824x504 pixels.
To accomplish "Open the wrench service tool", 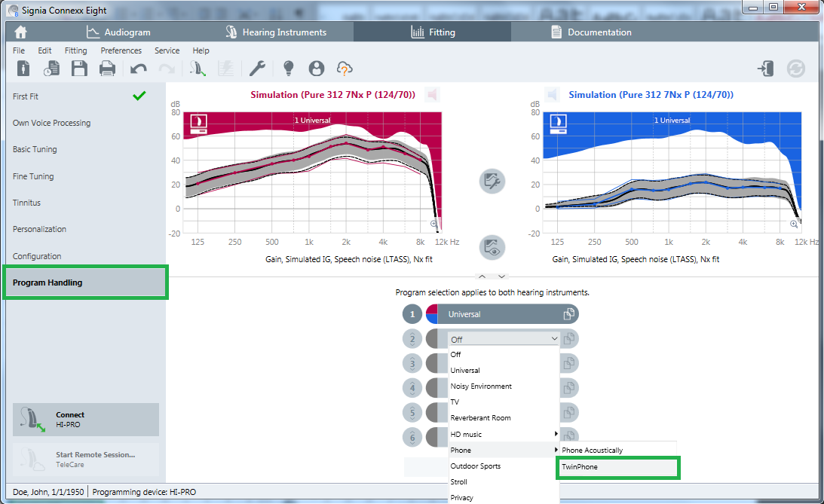I will pos(258,69).
